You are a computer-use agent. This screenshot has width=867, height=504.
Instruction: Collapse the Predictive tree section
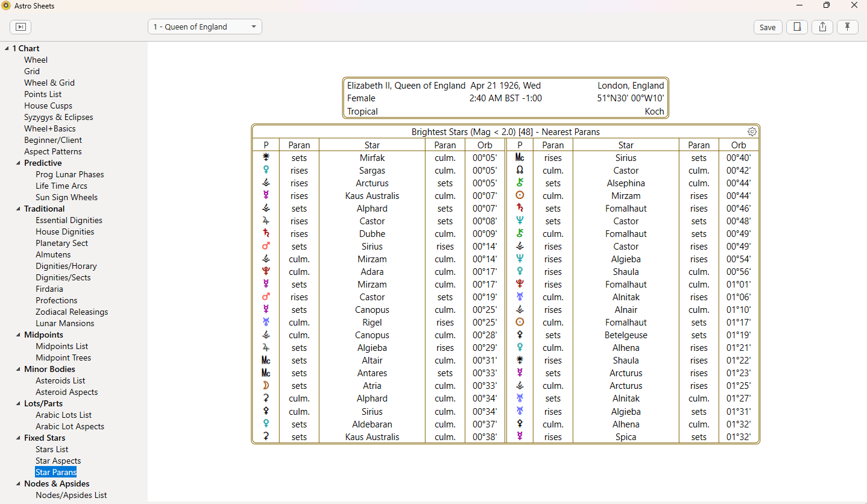coord(17,163)
